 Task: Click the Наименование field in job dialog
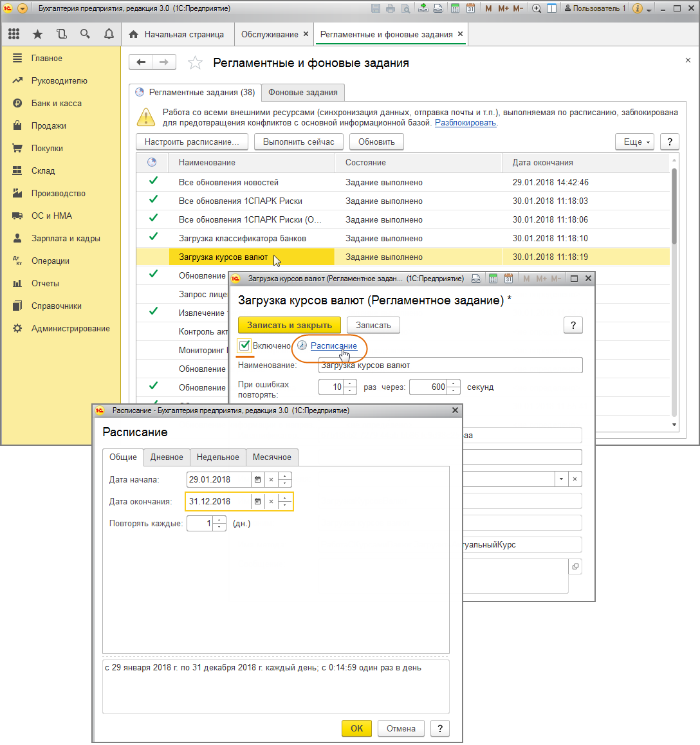(x=450, y=365)
